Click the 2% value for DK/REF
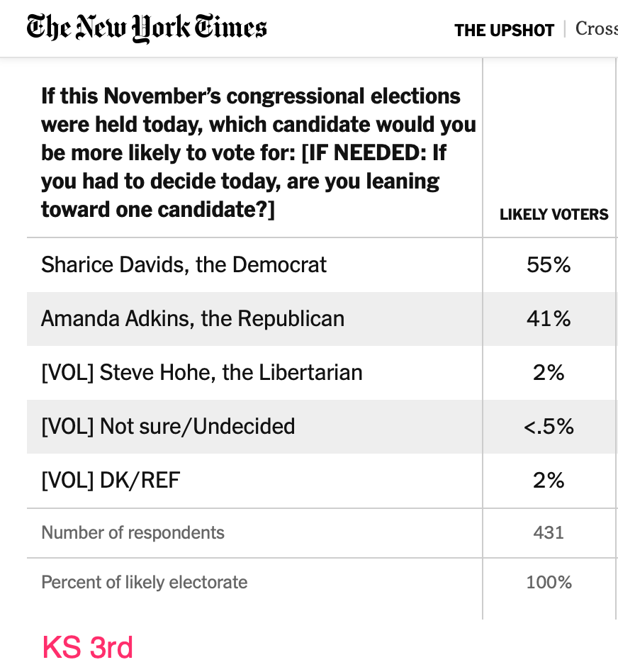This screenshot has height=672, width=618. [549, 480]
